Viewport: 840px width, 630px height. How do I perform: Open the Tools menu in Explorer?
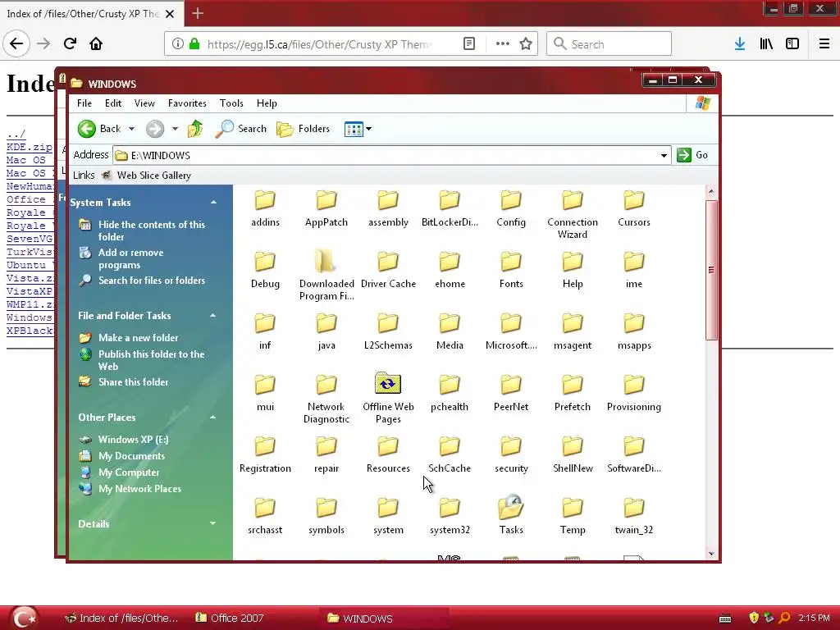231,103
